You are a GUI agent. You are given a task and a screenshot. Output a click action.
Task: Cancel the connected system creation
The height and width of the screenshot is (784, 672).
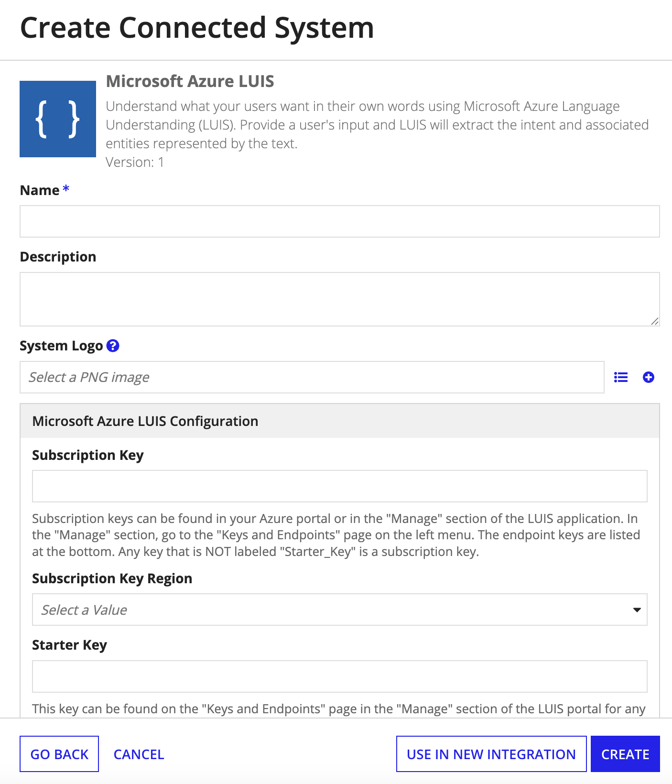[x=139, y=754]
